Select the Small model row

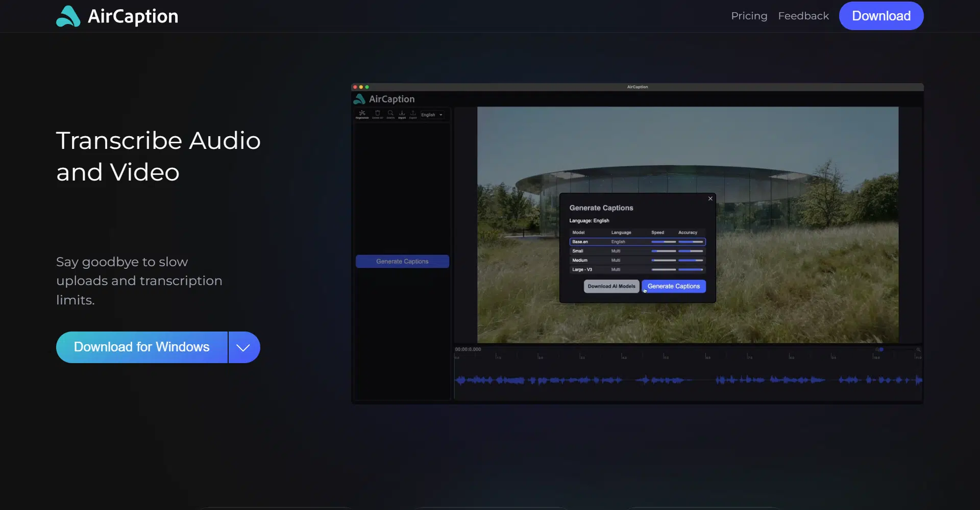pyautogui.click(x=637, y=251)
